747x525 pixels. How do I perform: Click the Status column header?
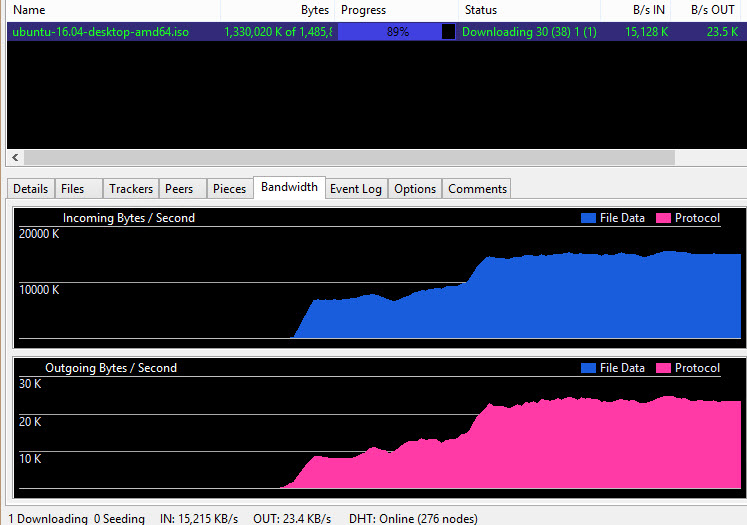tap(530, 10)
